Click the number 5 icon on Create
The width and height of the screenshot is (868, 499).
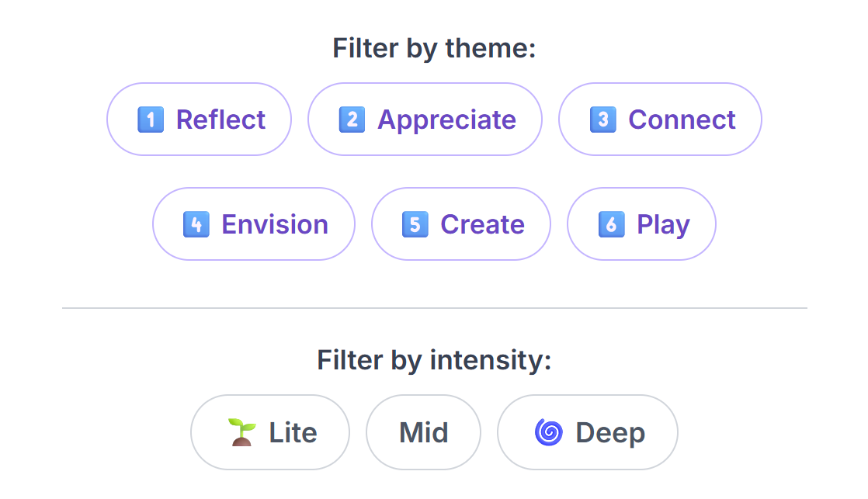tap(414, 224)
